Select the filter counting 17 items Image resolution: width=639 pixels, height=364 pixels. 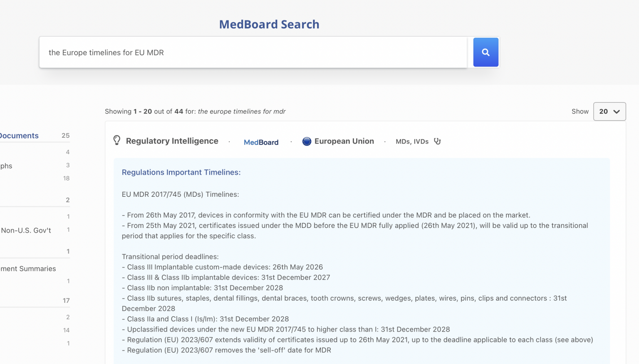tap(33, 300)
